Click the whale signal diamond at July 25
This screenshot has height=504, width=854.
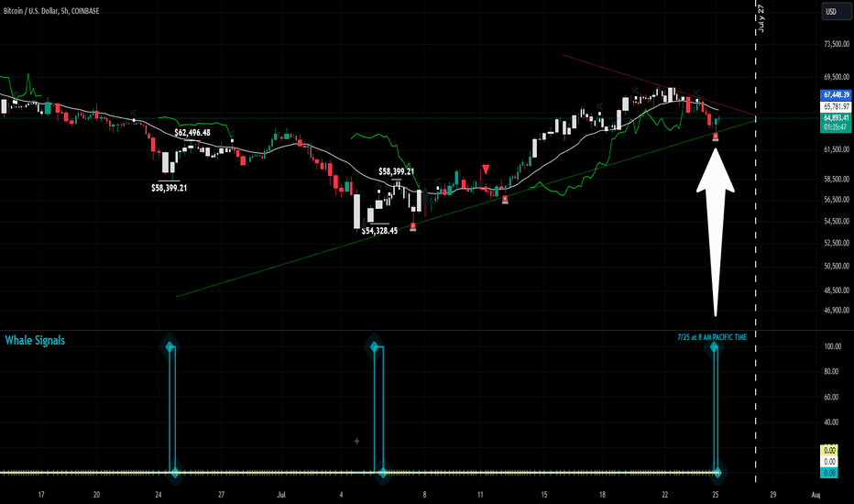click(x=714, y=346)
